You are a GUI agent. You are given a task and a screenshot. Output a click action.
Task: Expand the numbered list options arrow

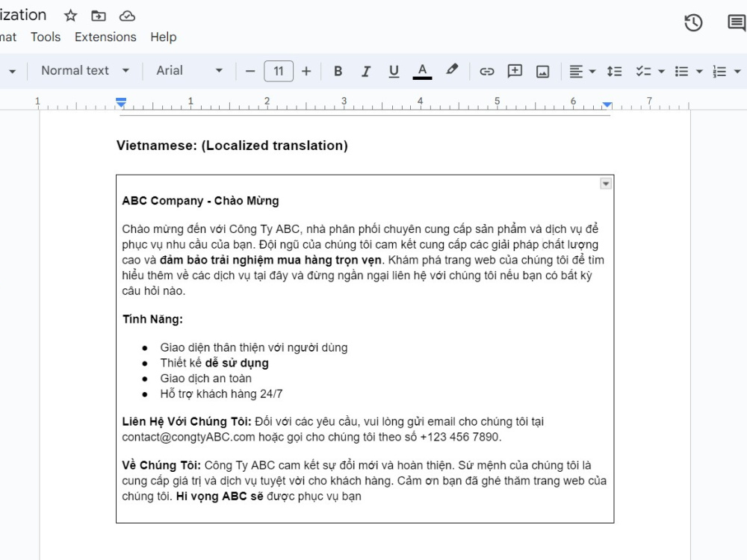tap(737, 72)
